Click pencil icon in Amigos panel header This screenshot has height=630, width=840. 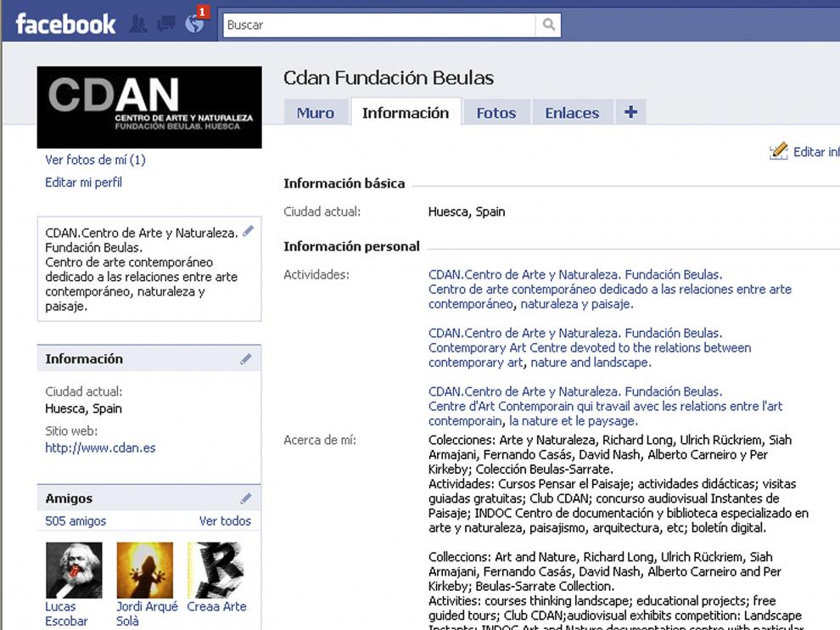pos(246,498)
